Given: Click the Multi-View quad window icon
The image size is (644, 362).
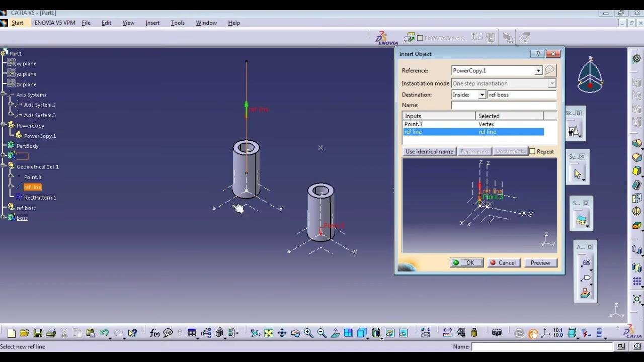Looking at the screenshot, I should tap(348, 333).
